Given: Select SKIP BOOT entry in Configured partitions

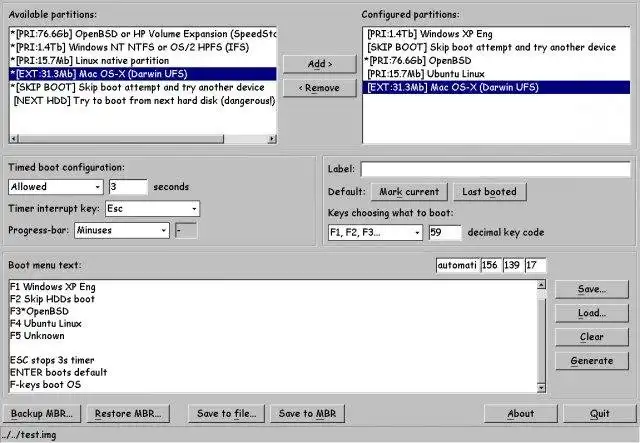Looking at the screenshot, I should tap(496, 47).
